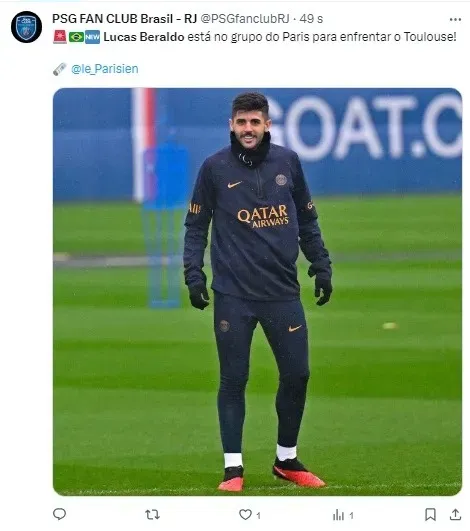Open the reply comment bubble icon

[x=59, y=514]
